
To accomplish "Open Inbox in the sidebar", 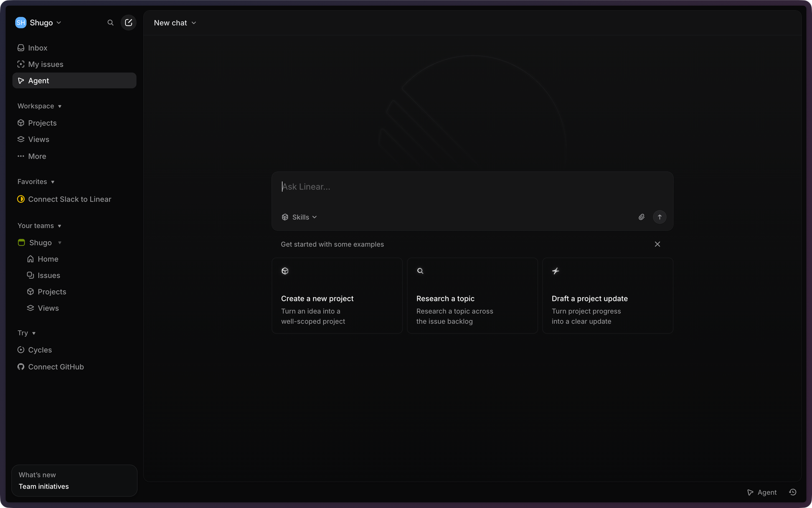I will click(74, 48).
